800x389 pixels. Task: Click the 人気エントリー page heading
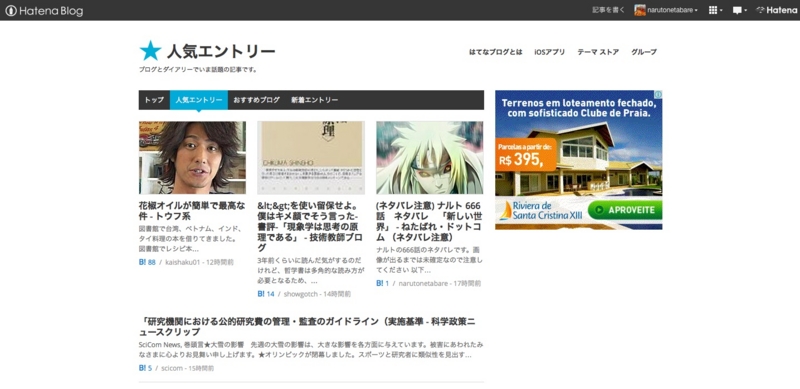[221, 52]
